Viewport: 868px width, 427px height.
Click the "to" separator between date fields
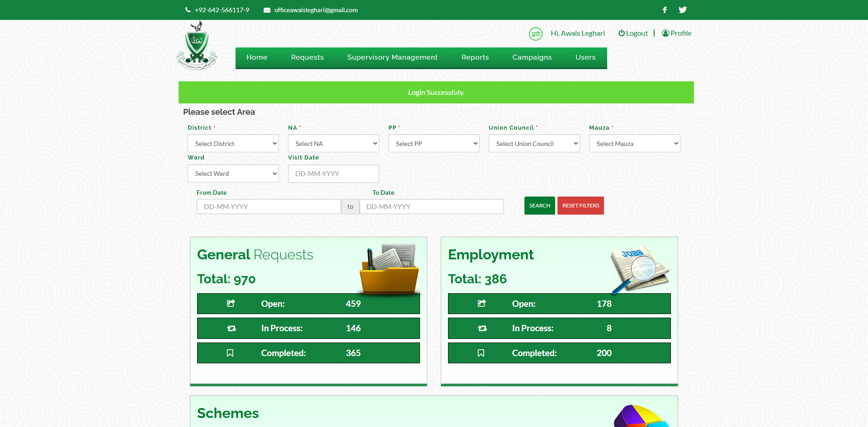[350, 206]
